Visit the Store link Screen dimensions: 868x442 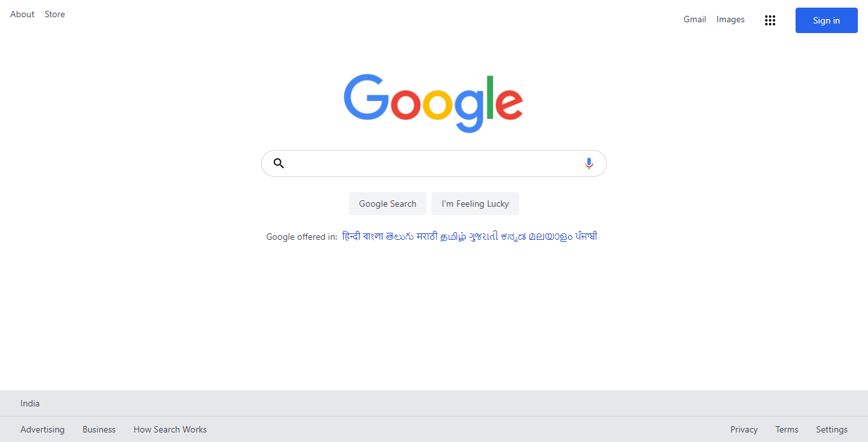(x=55, y=14)
